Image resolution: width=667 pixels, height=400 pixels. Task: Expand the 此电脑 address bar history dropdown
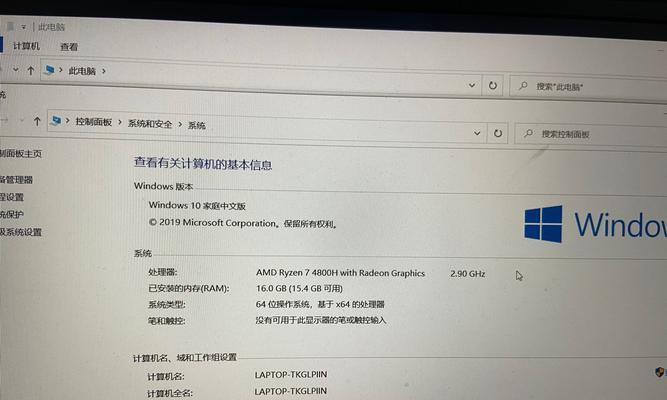pyautogui.click(x=472, y=85)
